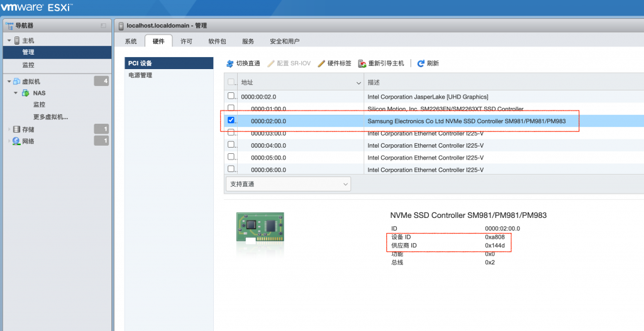Collapse the Host tree node arrow
This screenshot has height=331, width=644.
click(9, 41)
